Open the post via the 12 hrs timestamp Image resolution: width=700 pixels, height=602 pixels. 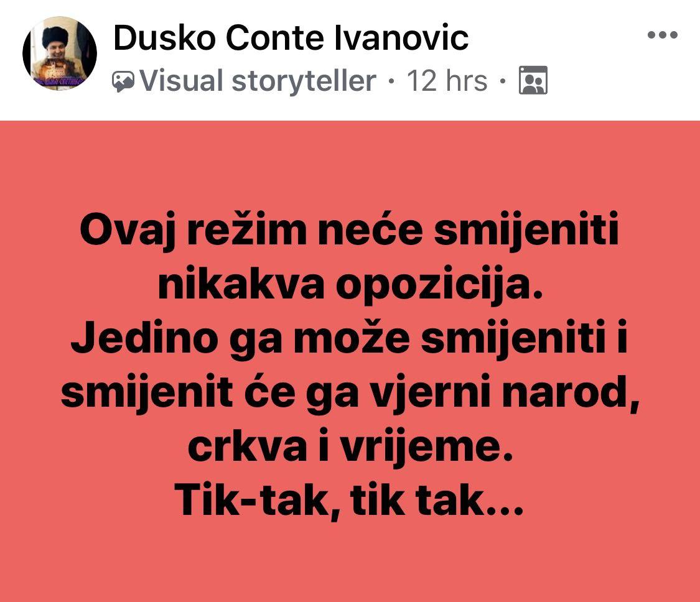click(447, 81)
